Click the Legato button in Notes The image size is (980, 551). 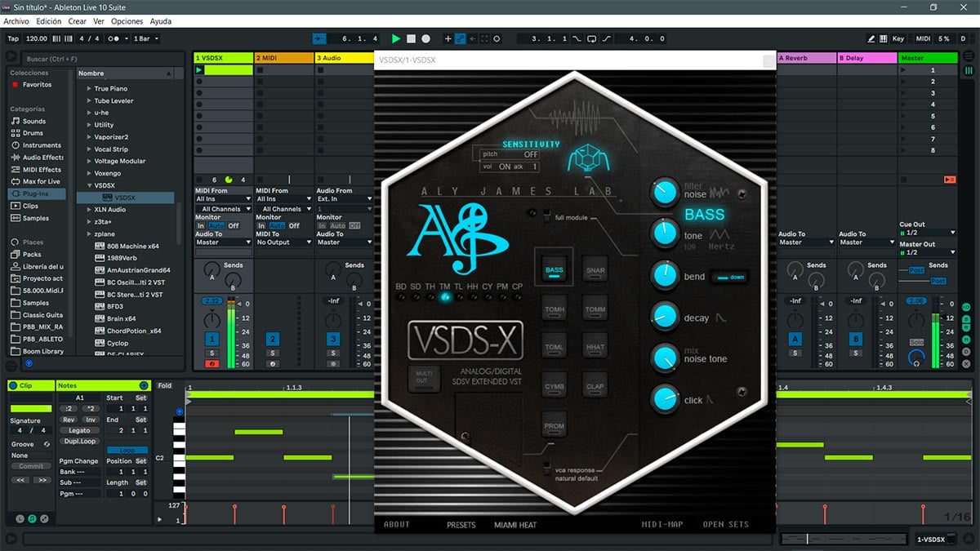pyautogui.click(x=79, y=430)
